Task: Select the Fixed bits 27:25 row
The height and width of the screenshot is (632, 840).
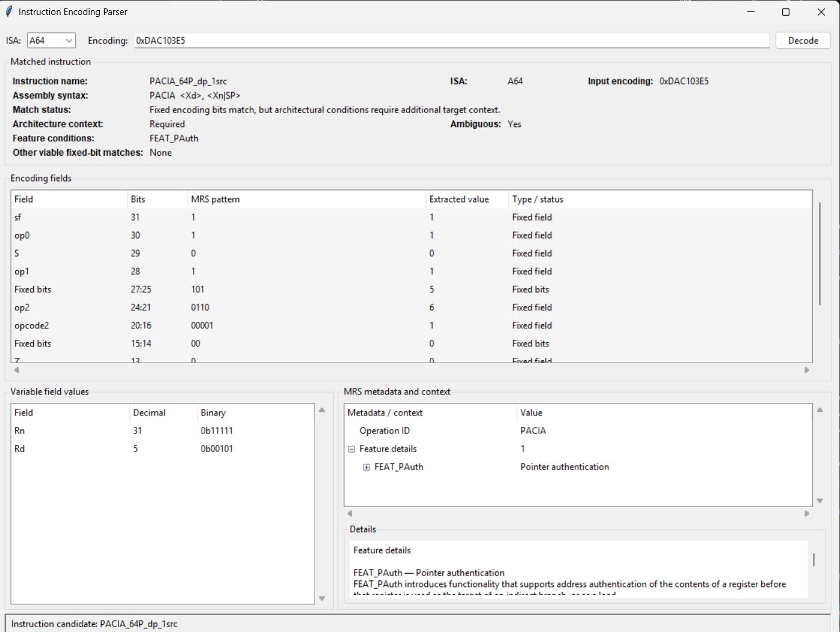Action: click(x=412, y=289)
